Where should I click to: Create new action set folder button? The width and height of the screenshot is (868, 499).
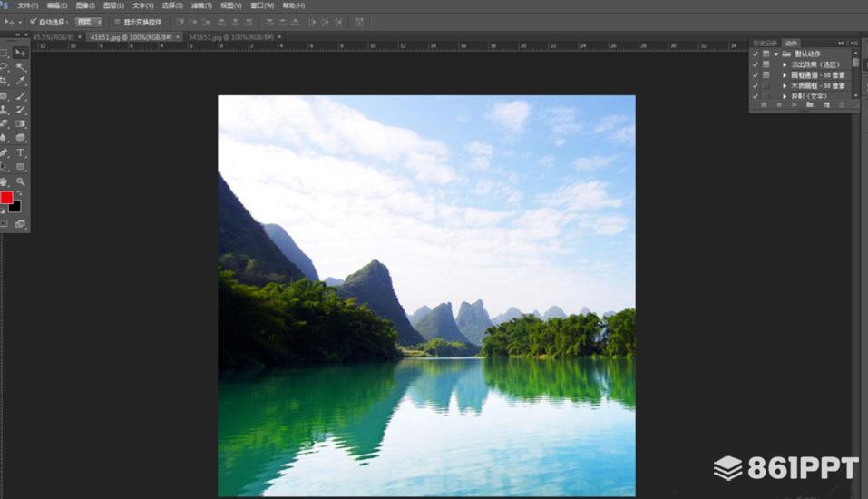click(x=810, y=104)
